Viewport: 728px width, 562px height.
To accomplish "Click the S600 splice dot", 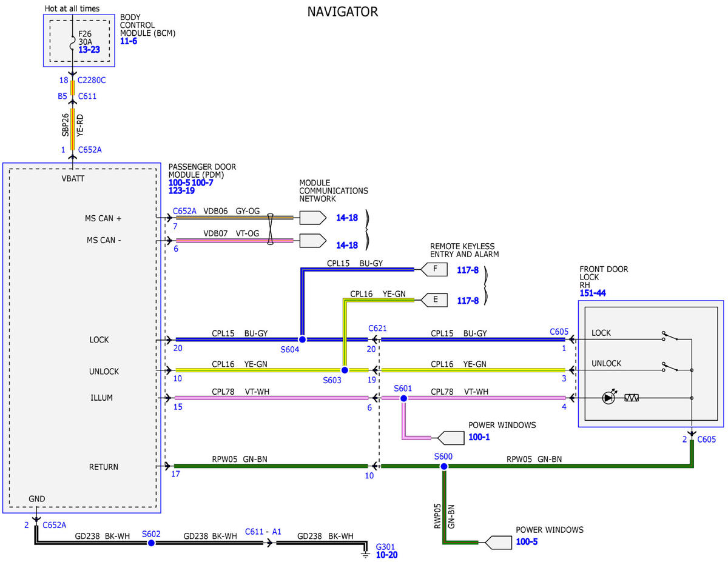I will point(444,466).
